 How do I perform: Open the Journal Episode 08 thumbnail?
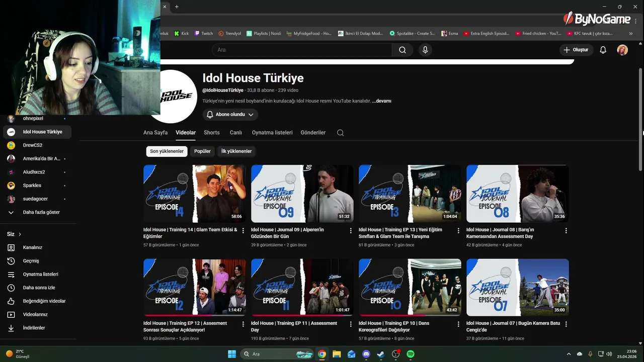click(517, 194)
